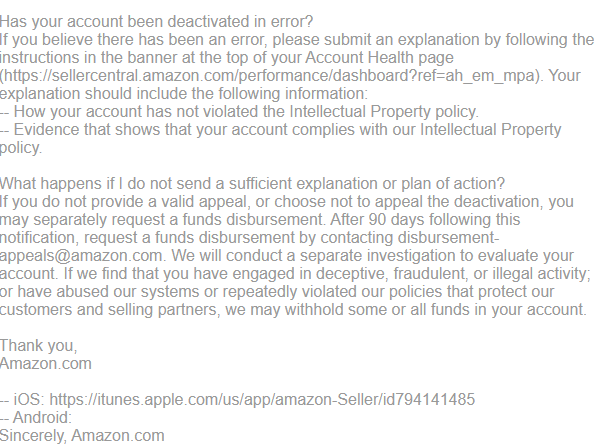
Task: Click the 'Amazon.com' line below Thank you
Action: pyautogui.click(x=46, y=363)
